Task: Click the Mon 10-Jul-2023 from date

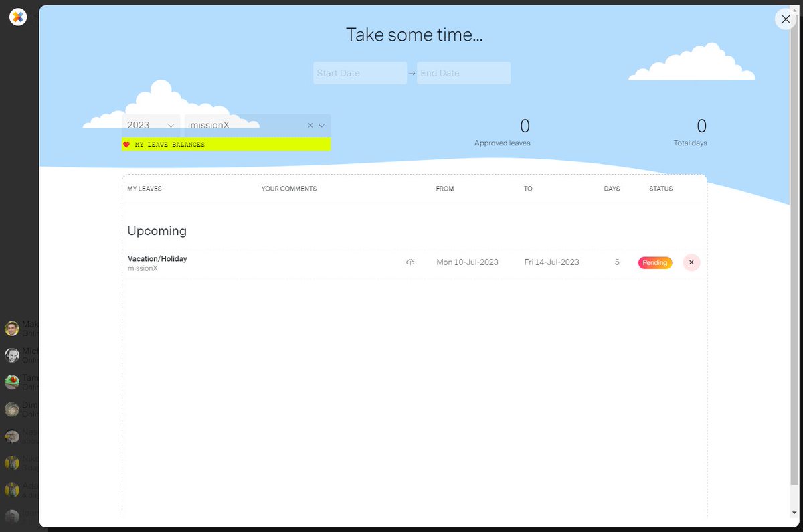Action: pos(467,262)
